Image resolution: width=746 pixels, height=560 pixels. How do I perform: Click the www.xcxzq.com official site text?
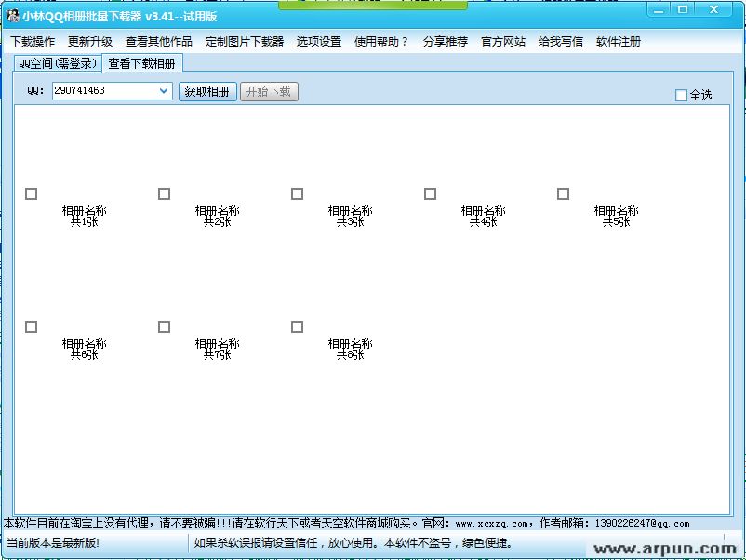(491, 524)
